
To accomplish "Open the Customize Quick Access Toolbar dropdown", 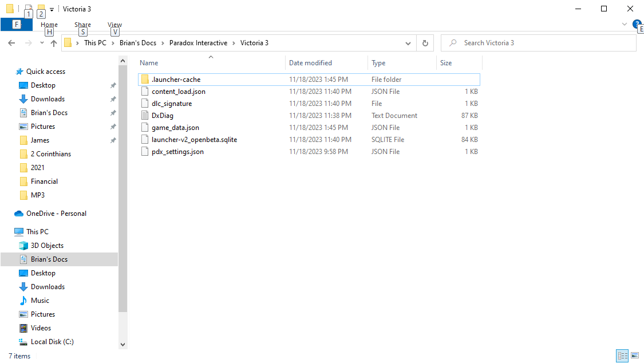I will point(52,9).
